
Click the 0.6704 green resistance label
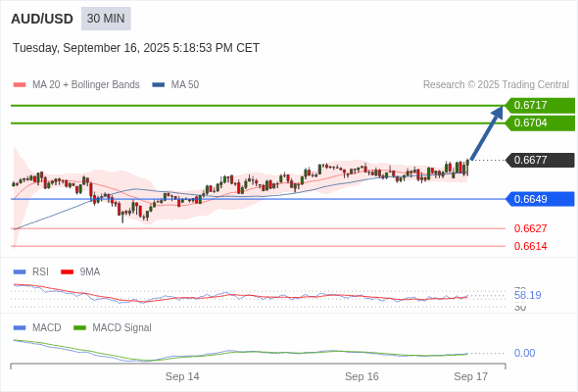click(x=540, y=123)
